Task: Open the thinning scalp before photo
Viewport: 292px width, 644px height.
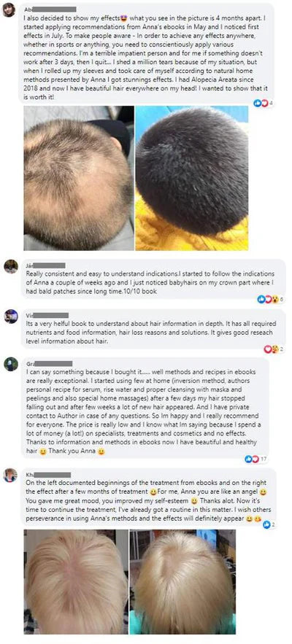Action: click(79, 178)
